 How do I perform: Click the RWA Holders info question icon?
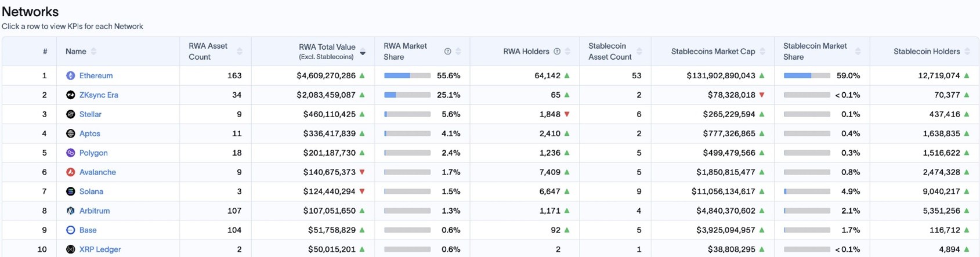pos(557,52)
